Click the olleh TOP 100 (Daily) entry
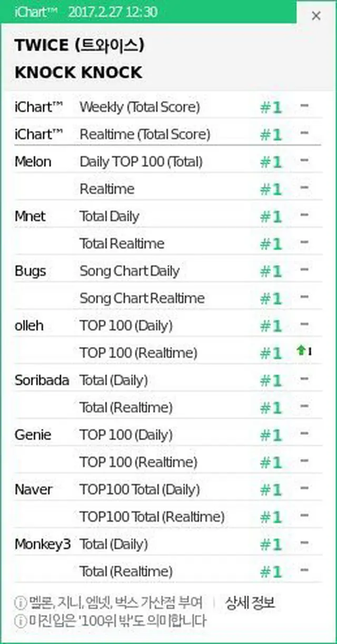 click(x=167, y=326)
